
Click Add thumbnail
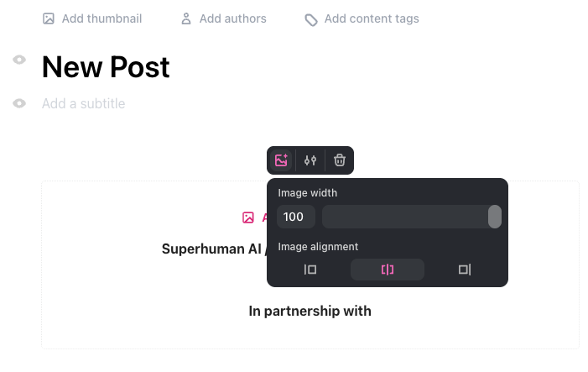click(x=92, y=18)
